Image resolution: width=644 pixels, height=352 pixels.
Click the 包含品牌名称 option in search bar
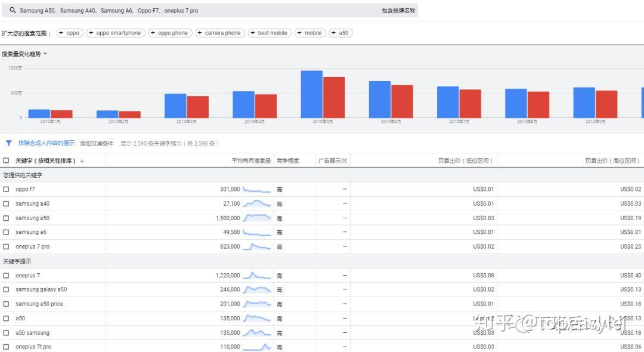pyautogui.click(x=398, y=11)
